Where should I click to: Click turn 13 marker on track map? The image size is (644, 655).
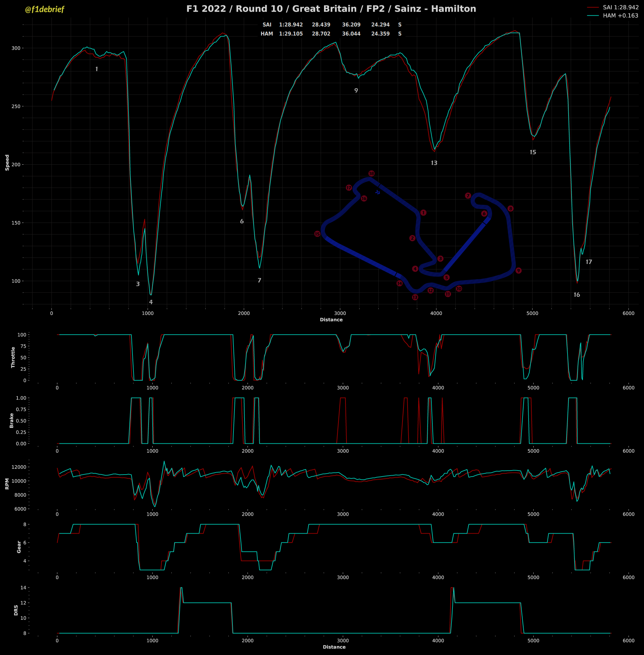point(415,297)
